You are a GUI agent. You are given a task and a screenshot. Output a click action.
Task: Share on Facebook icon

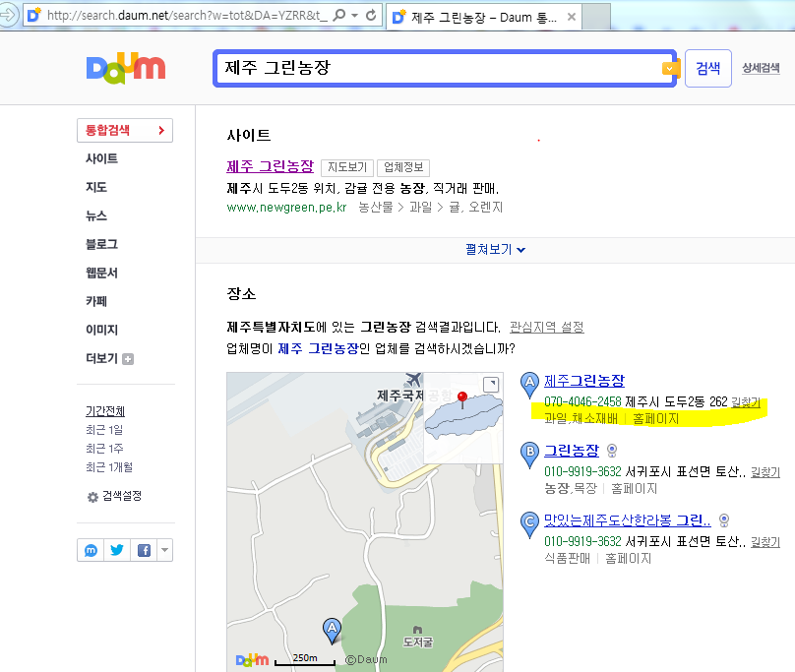click(144, 550)
